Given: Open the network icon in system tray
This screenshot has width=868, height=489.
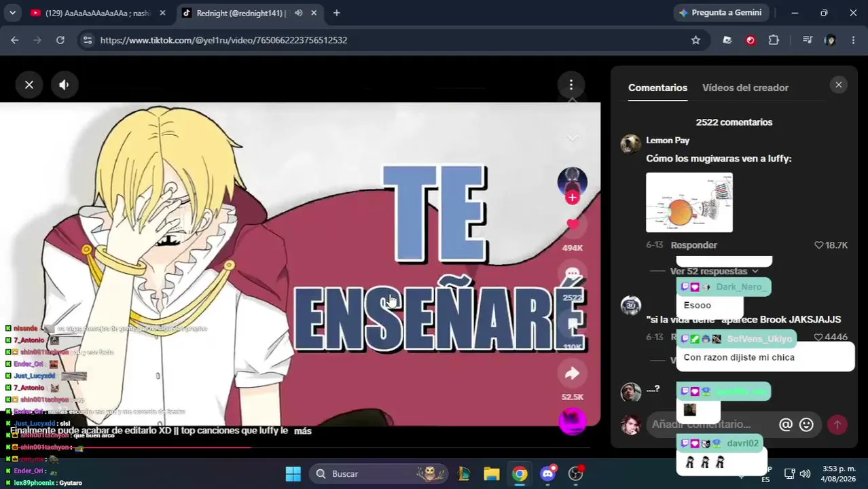Looking at the screenshot, I should (x=789, y=474).
